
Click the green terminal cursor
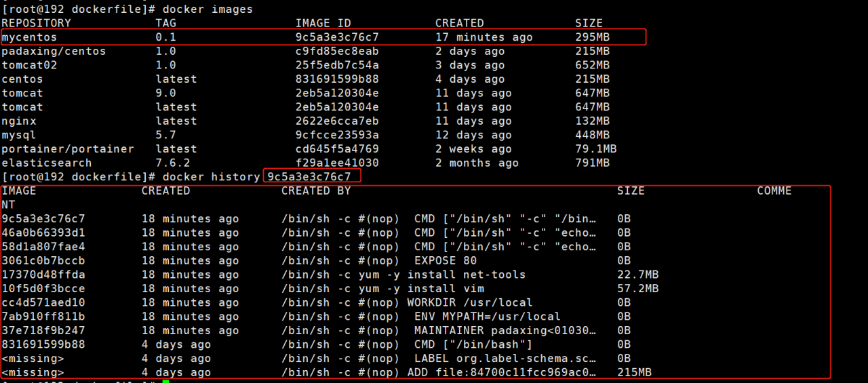[x=165, y=381]
